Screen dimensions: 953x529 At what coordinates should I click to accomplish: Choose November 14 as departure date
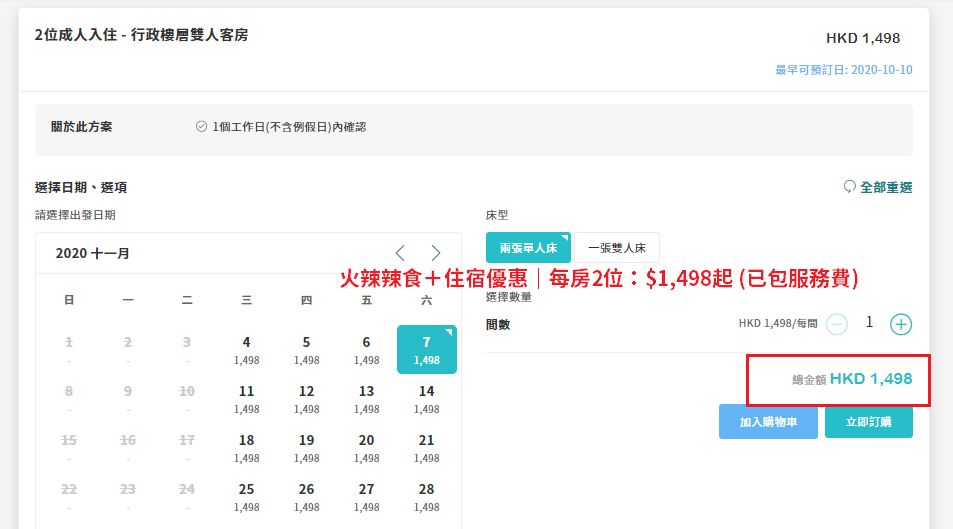(x=427, y=398)
